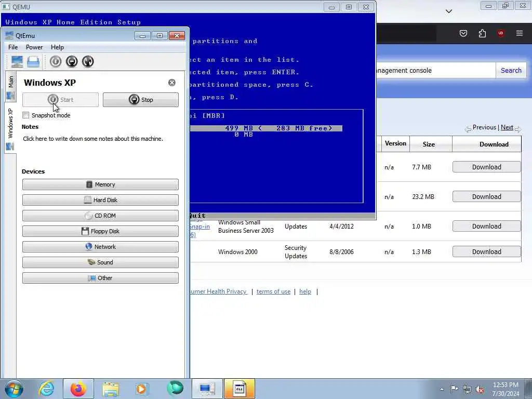Open the terms of use link
The image size is (532, 399).
click(x=273, y=291)
